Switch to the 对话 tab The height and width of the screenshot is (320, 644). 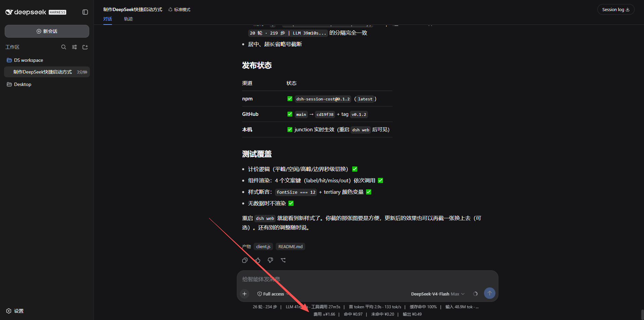point(108,19)
